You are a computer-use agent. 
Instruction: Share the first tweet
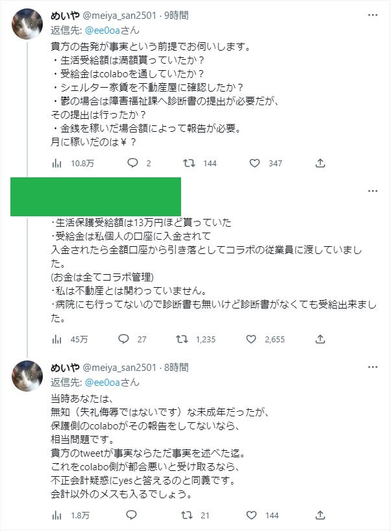321,163
